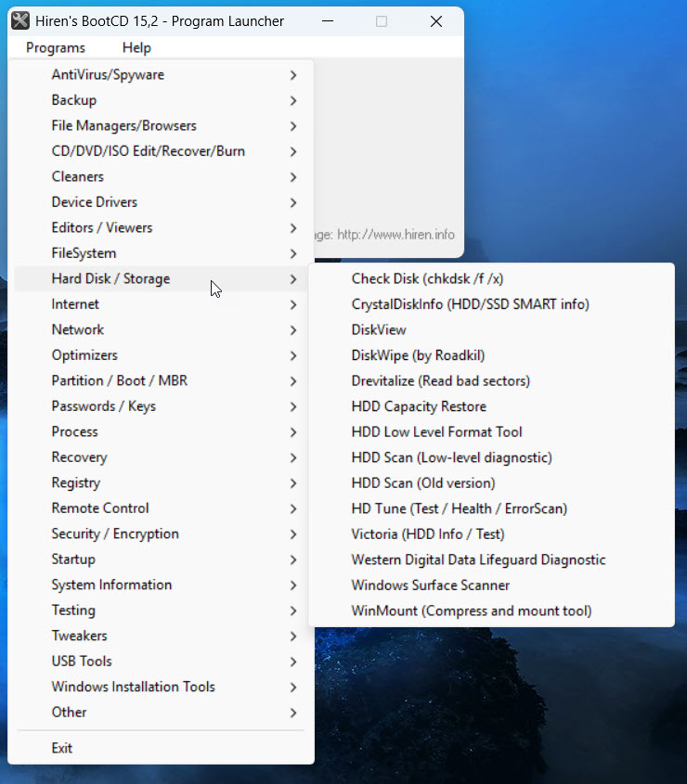Launch CrystalDiskInfo SMART info tool

pyautogui.click(x=470, y=304)
